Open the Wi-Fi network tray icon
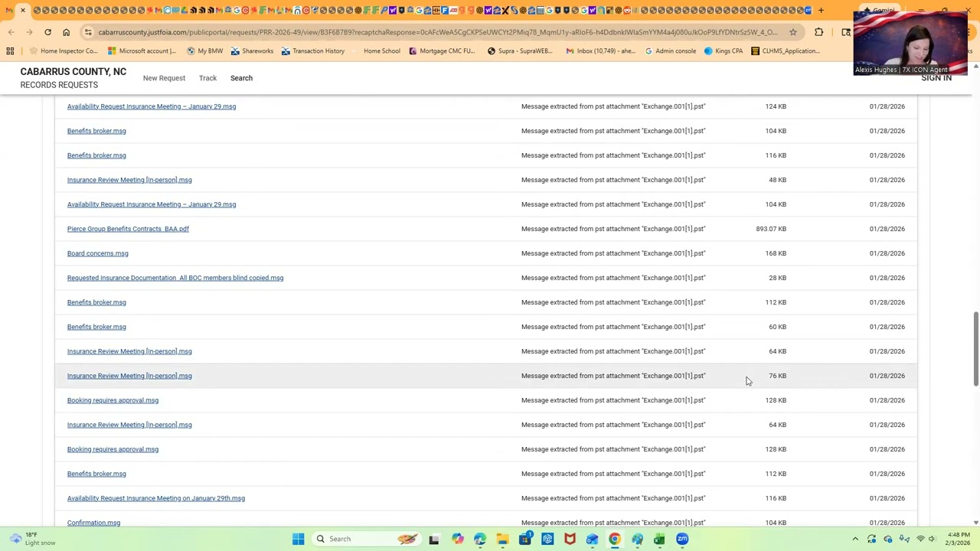This screenshot has height=551, width=980. (920, 539)
